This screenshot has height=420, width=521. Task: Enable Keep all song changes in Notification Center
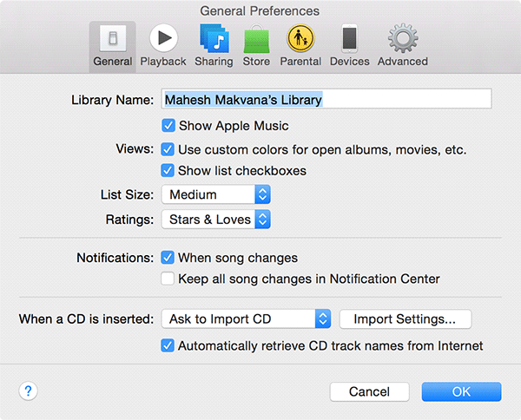168,279
